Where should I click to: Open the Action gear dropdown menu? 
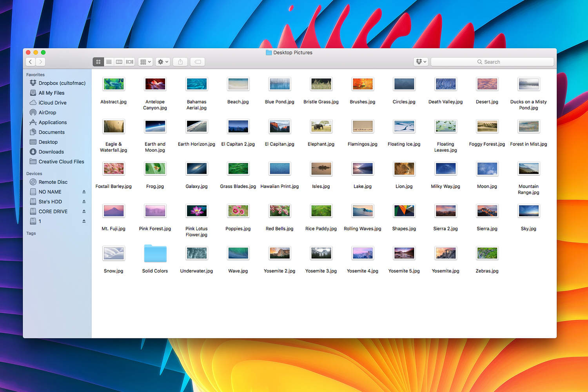coord(163,62)
